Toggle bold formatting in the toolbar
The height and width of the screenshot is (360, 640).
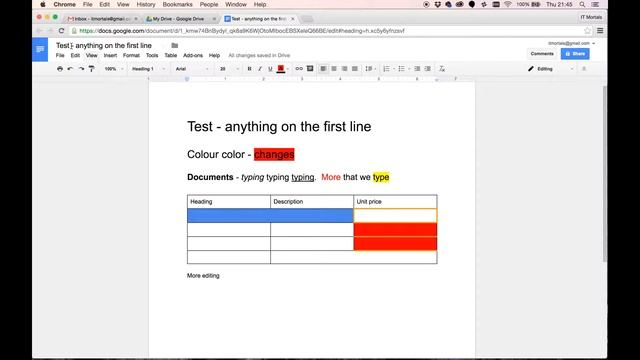(x=249, y=69)
